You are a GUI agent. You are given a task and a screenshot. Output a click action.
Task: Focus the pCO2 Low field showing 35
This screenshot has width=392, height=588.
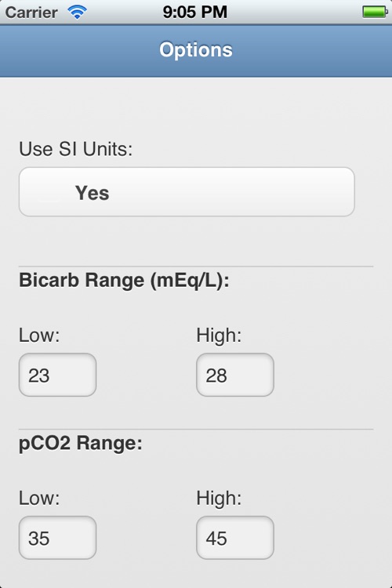click(57, 538)
